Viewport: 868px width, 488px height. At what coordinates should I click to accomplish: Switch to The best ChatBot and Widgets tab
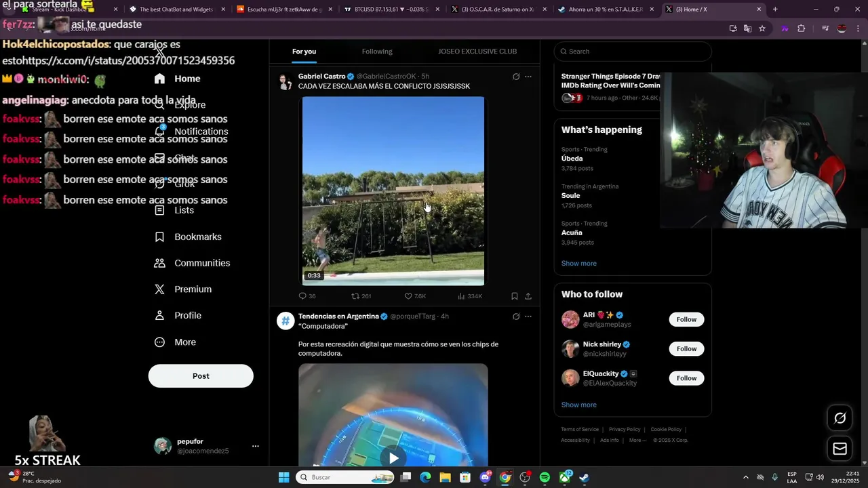[x=176, y=9]
